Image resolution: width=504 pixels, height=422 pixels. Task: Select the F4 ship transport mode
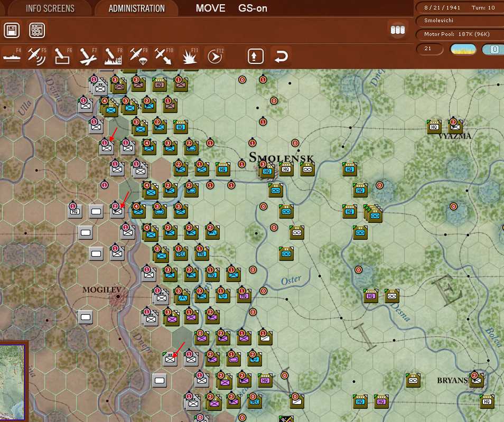12,56
